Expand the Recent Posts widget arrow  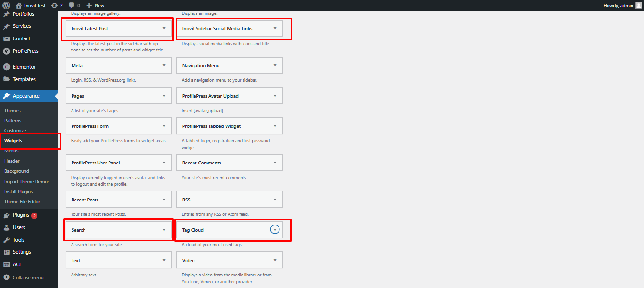pos(164,200)
